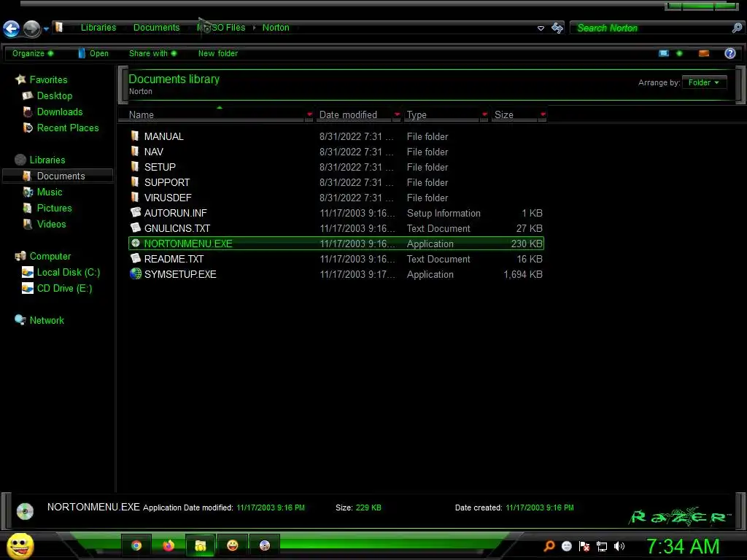Click the disc app taskbar button
Viewport: 747px width, 560px height.
tap(264, 545)
